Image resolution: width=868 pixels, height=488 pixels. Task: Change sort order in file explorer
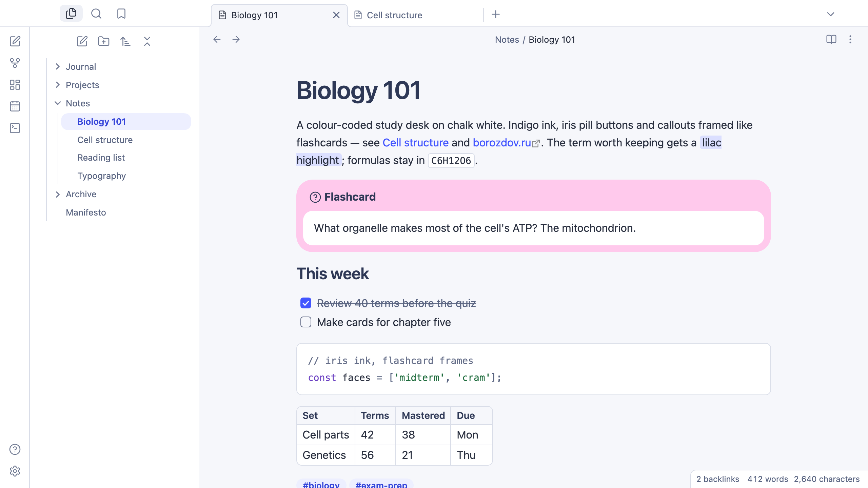click(125, 41)
